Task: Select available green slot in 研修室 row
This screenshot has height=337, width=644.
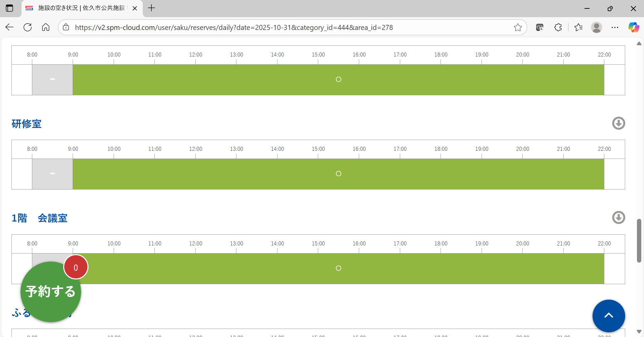Action: 338,174
